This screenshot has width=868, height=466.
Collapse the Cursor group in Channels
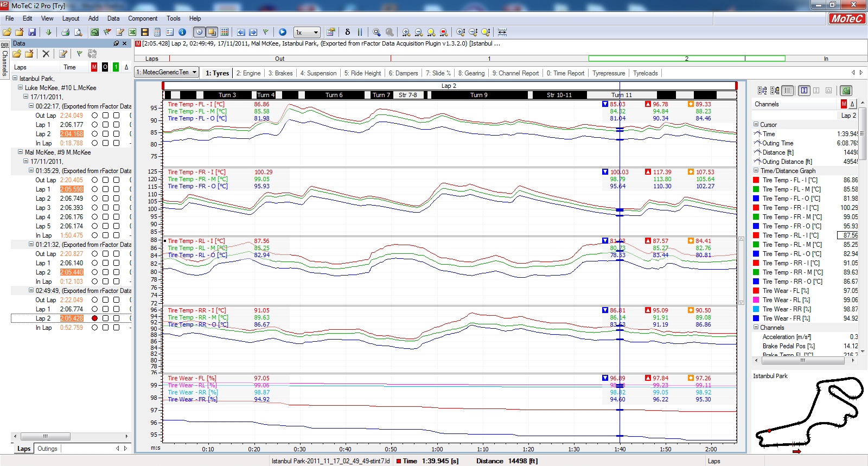coord(756,124)
